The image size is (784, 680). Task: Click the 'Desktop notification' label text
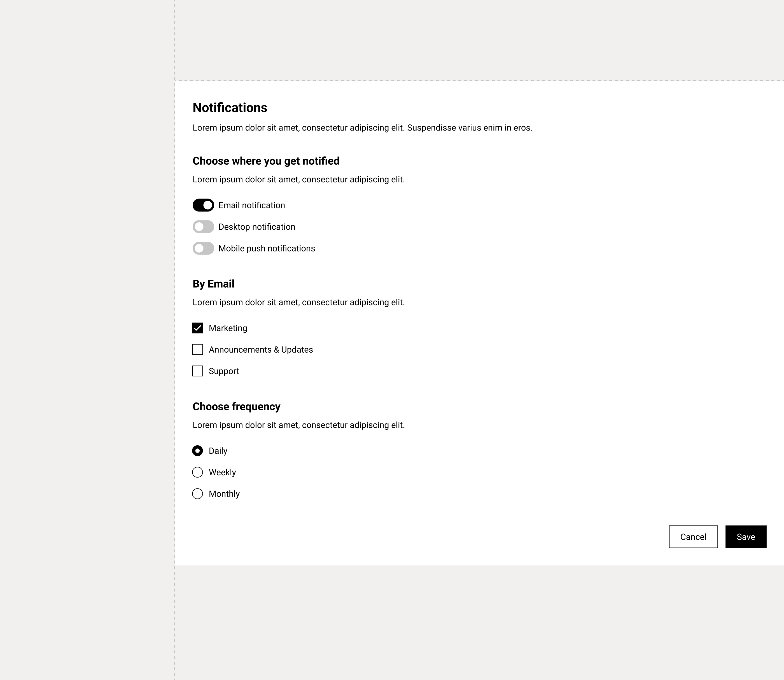click(x=257, y=227)
